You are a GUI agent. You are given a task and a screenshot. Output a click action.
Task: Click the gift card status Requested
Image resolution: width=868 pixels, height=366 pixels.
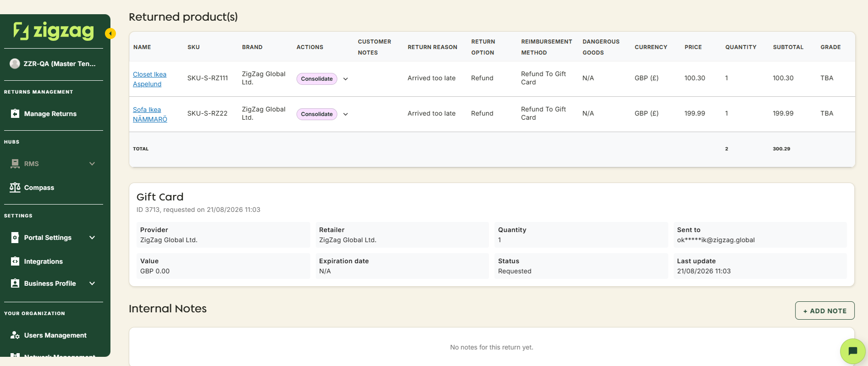pyautogui.click(x=515, y=271)
